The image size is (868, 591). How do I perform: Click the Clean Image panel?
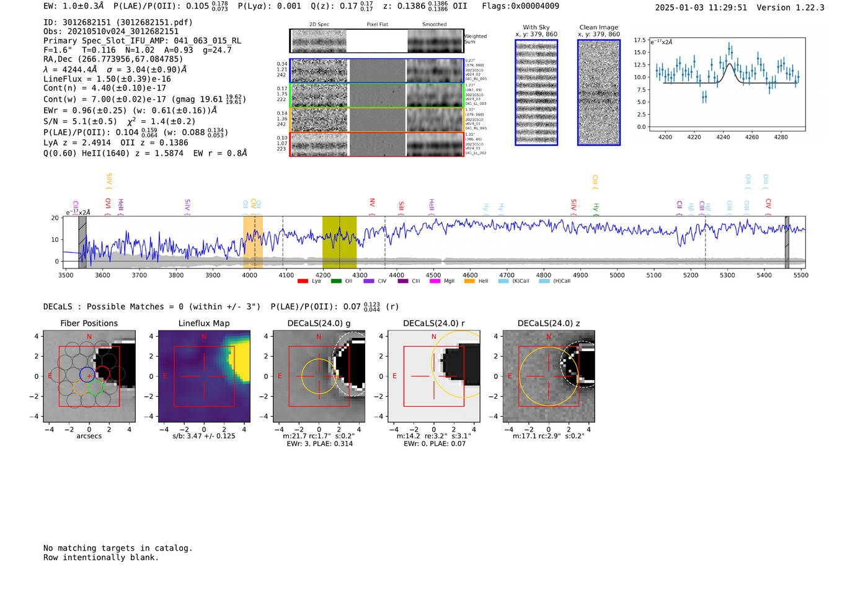[x=599, y=92]
